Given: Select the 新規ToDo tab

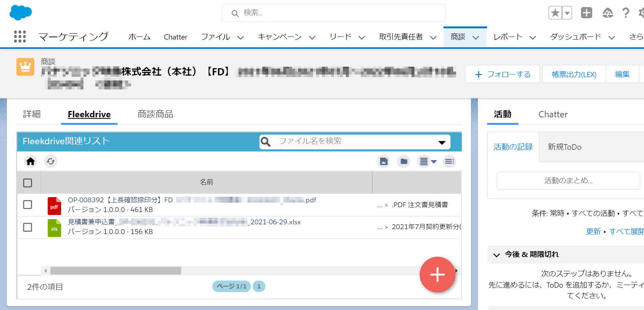Looking at the screenshot, I should point(565,147).
